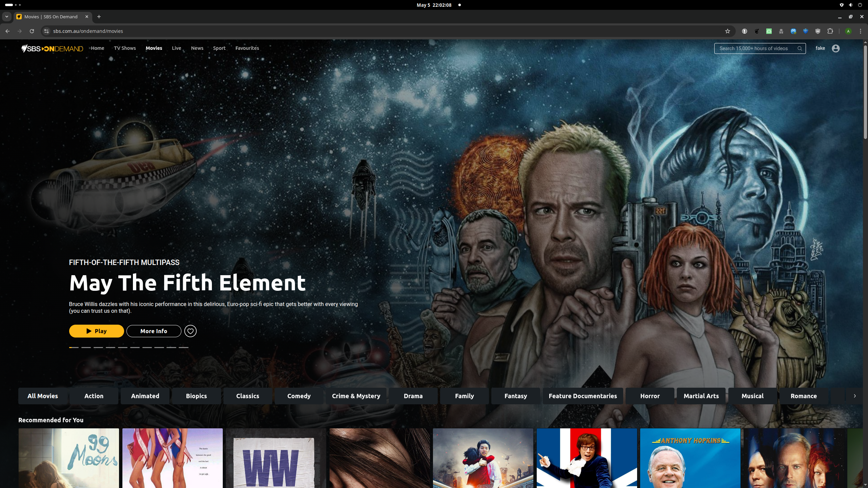
Task: Open the pageant sashes movie thumbnail
Action: point(173,458)
